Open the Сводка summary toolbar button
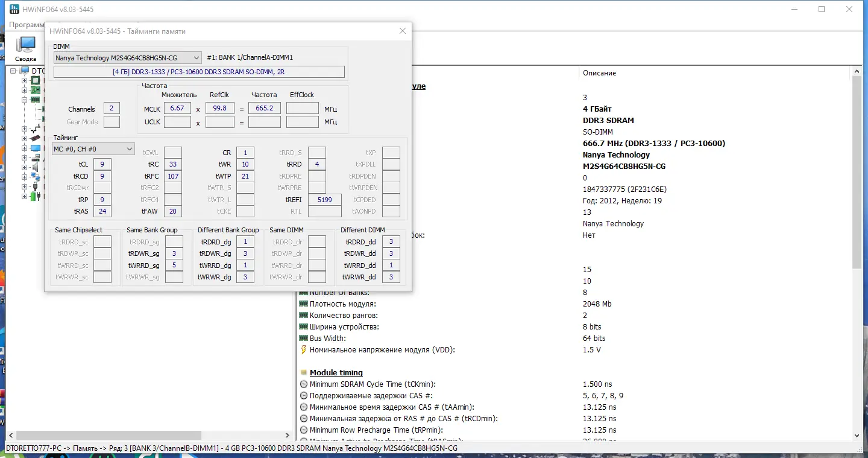The width and height of the screenshot is (868, 458). (x=25, y=48)
